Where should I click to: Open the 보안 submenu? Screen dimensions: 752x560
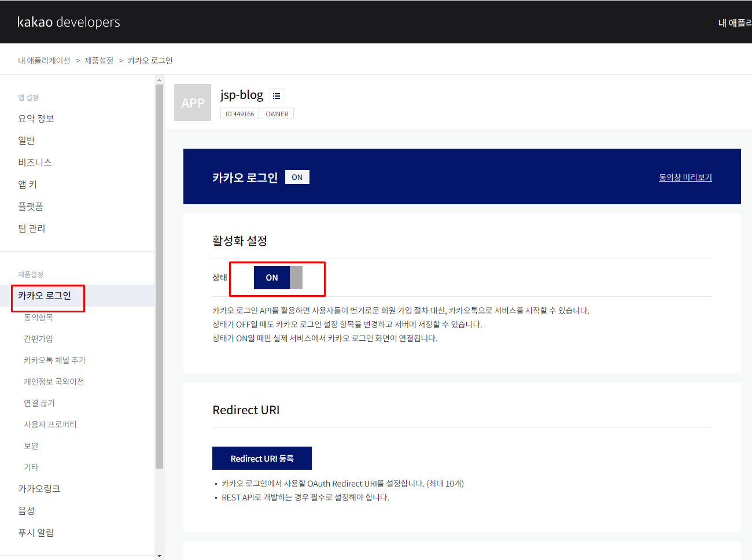click(31, 445)
